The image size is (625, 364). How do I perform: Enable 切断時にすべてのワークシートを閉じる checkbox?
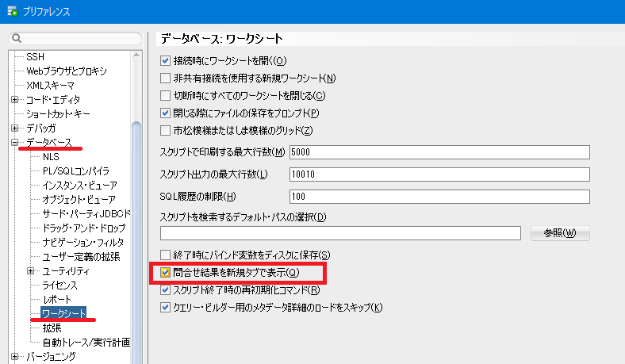coord(165,96)
